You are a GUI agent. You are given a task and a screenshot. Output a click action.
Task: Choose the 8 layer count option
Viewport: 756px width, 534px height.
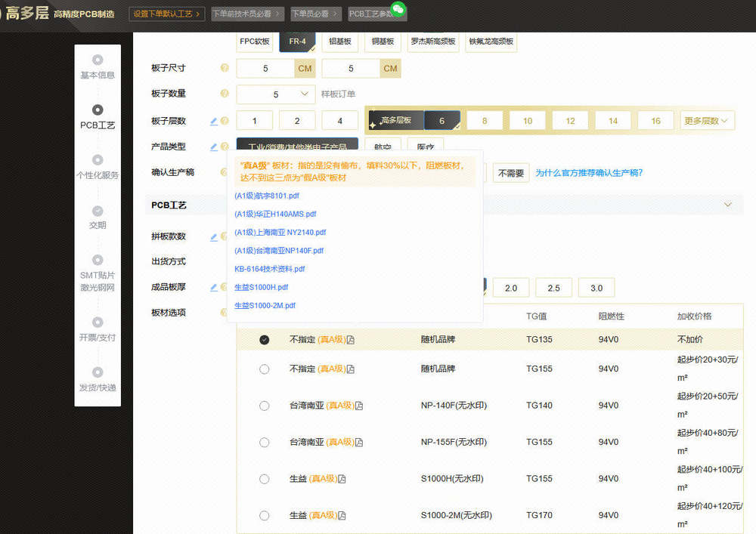(485, 121)
